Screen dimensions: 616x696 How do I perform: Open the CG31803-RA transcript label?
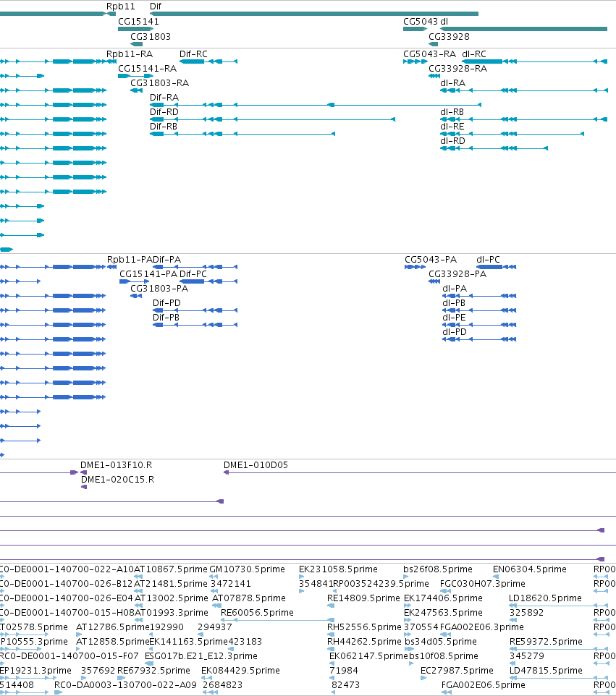click(x=159, y=83)
